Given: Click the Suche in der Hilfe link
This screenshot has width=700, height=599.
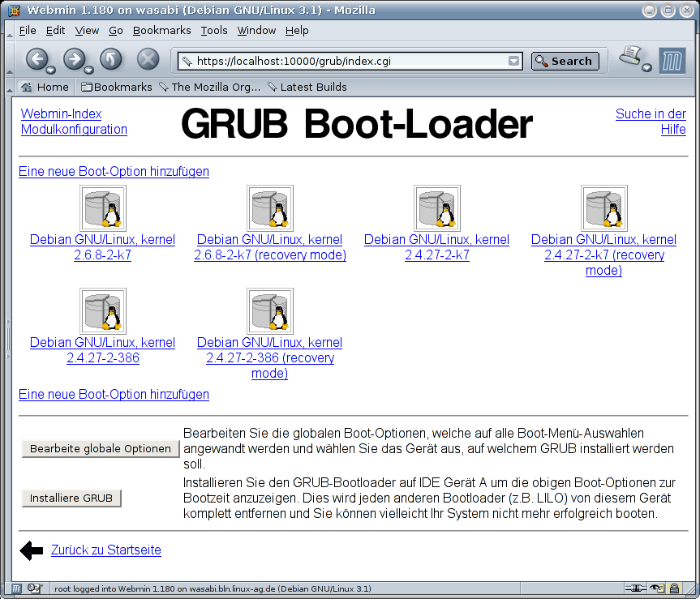Looking at the screenshot, I should point(651,122).
